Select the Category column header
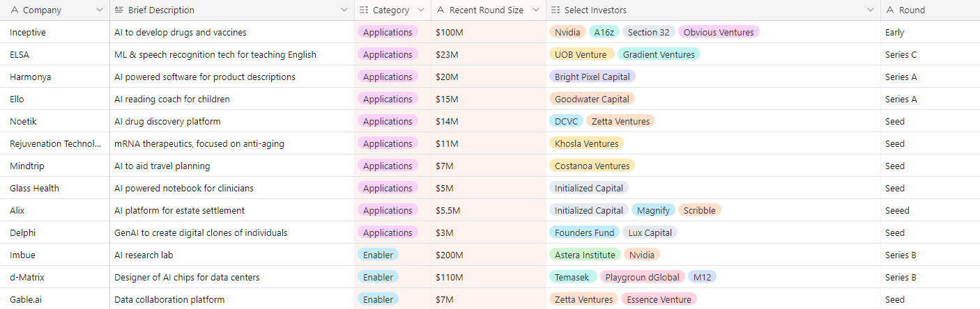 (392, 10)
